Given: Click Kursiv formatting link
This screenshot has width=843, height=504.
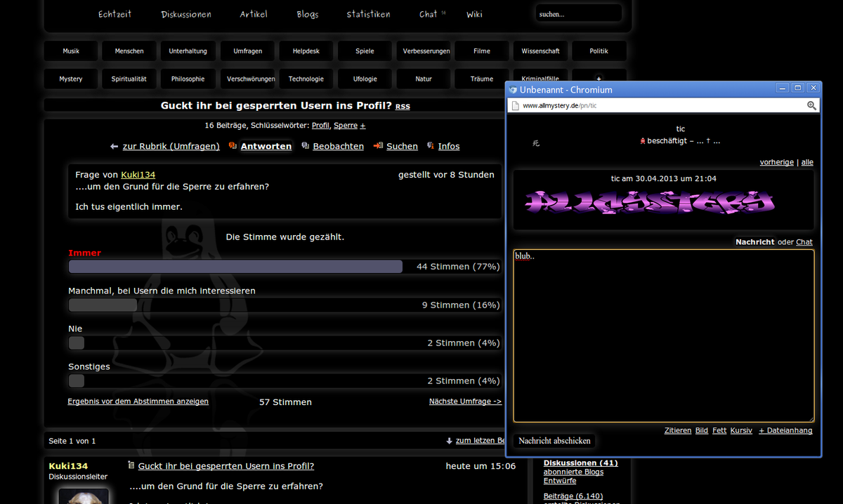Looking at the screenshot, I should tap(741, 430).
